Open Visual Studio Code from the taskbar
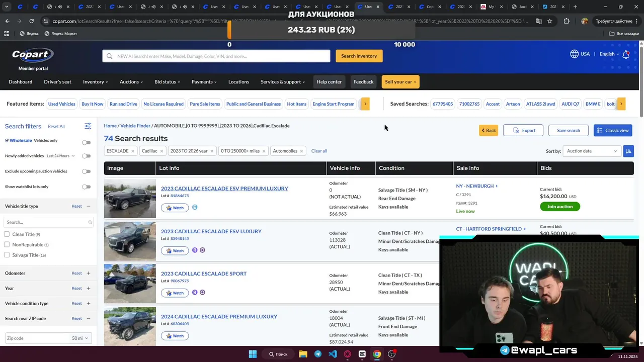 [333, 354]
